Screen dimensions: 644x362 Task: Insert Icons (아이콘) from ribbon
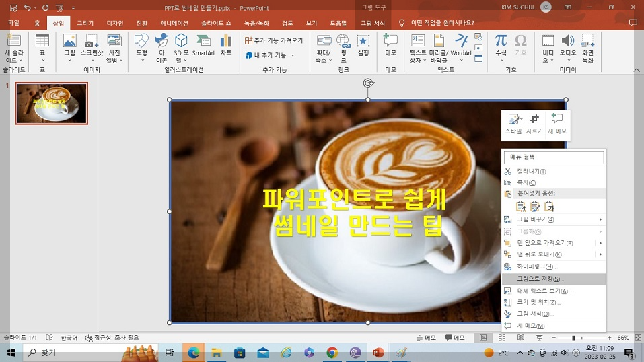(x=162, y=41)
